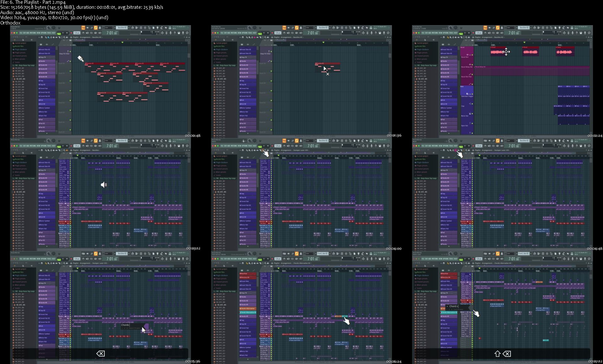Adjust master volume knob in the 00:00:48 frame
The height and width of the screenshot is (364, 603).
48,28
